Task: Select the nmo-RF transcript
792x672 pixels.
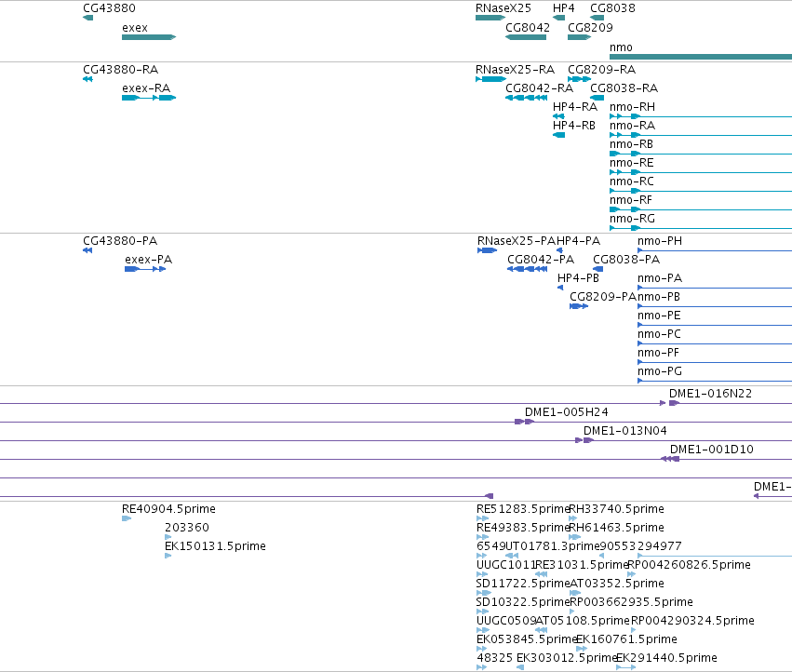Action: click(x=701, y=209)
